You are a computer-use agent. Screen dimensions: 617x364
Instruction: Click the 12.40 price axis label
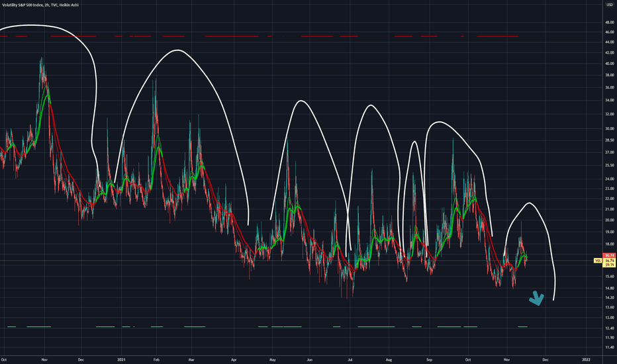click(610, 328)
